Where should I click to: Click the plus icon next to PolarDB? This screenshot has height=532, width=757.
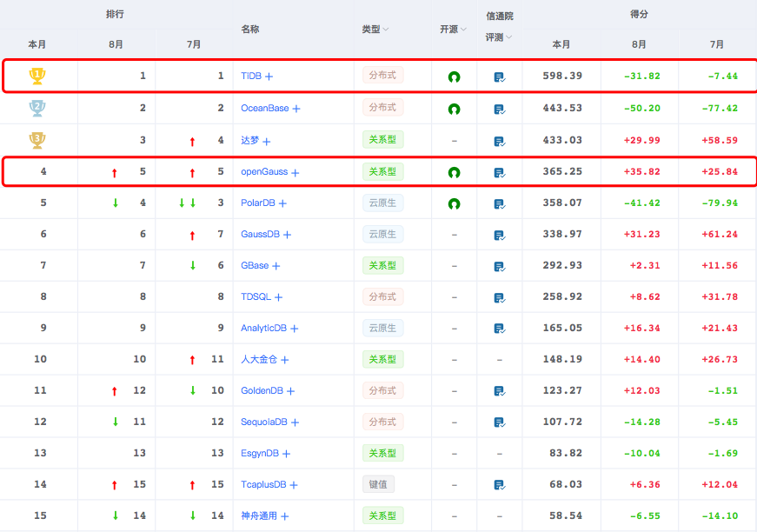pyautogui.click(x=283, y=203)
